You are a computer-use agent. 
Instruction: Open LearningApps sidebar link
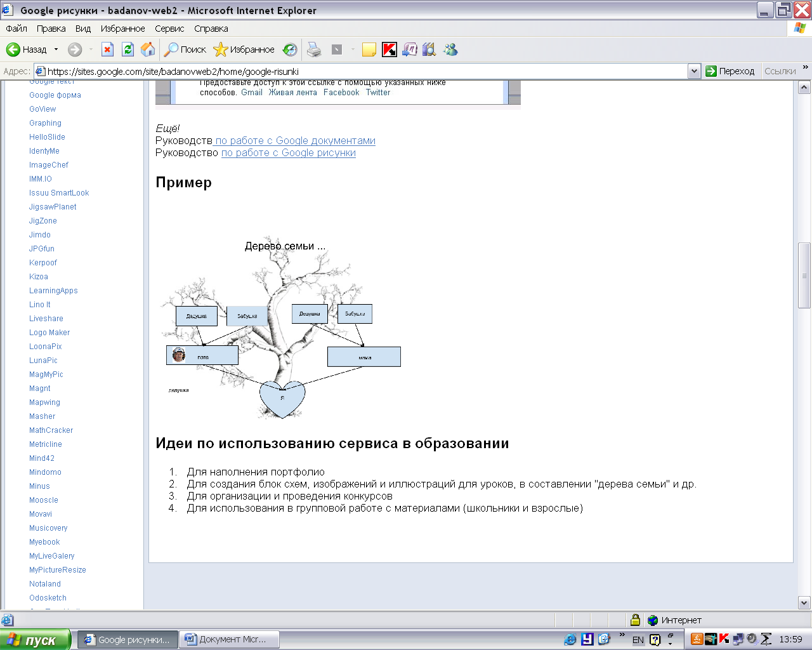[x=53, y=291]
